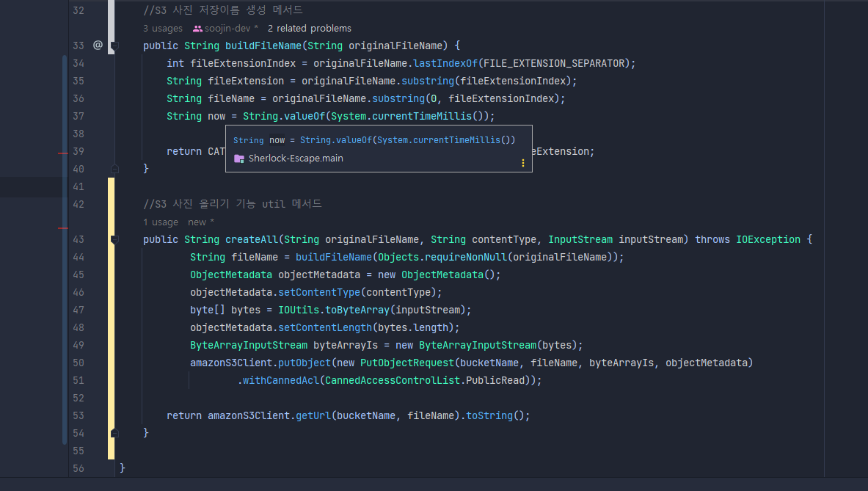Viewport: 868px width, 491px height.
Task: Click lastIndexOf call on line 34
Action: (445, 63)
